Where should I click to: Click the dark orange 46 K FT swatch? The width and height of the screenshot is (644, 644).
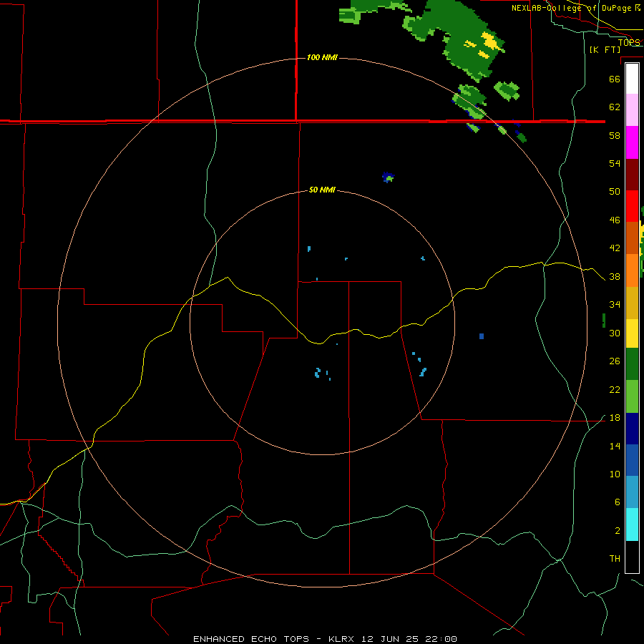(x=632, y=238)
